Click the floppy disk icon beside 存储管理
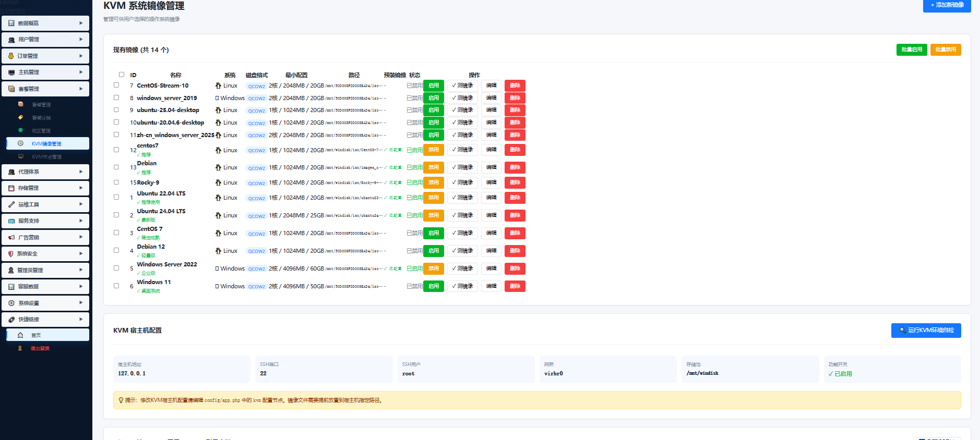Image resolution: width=980 pixels, height=440 pixels. pos(11,188)
